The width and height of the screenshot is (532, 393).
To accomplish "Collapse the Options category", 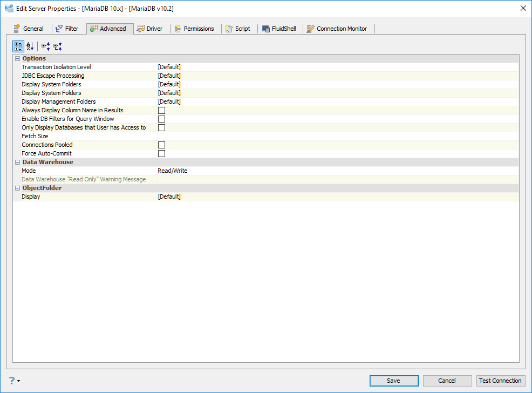I will (x=18, y=58).
